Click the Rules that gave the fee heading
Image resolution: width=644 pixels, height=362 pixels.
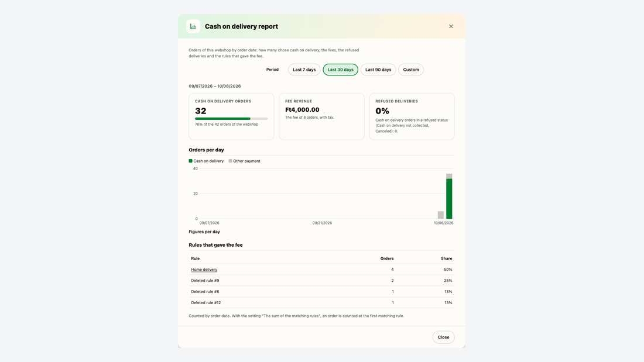(x=215, y=246)
